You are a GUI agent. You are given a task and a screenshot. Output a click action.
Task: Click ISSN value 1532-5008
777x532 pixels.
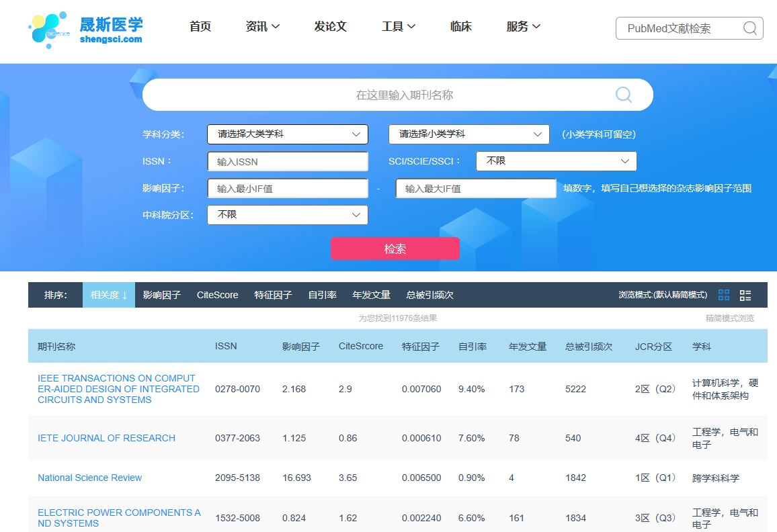237,518
